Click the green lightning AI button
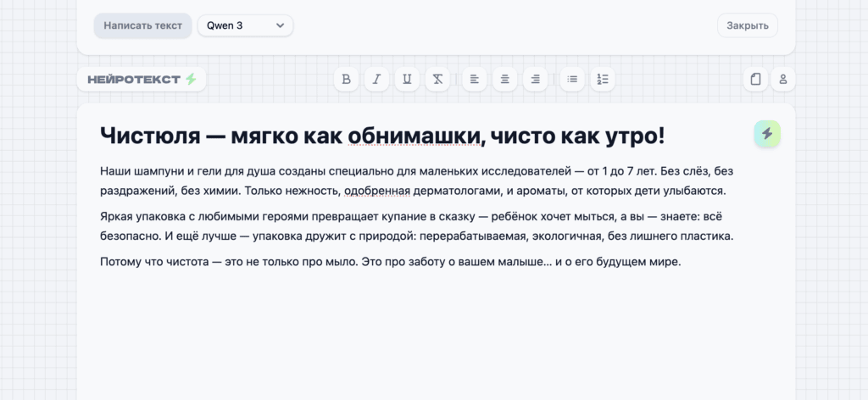This screenshot has height=400, width=868. [x=767, y=133]
